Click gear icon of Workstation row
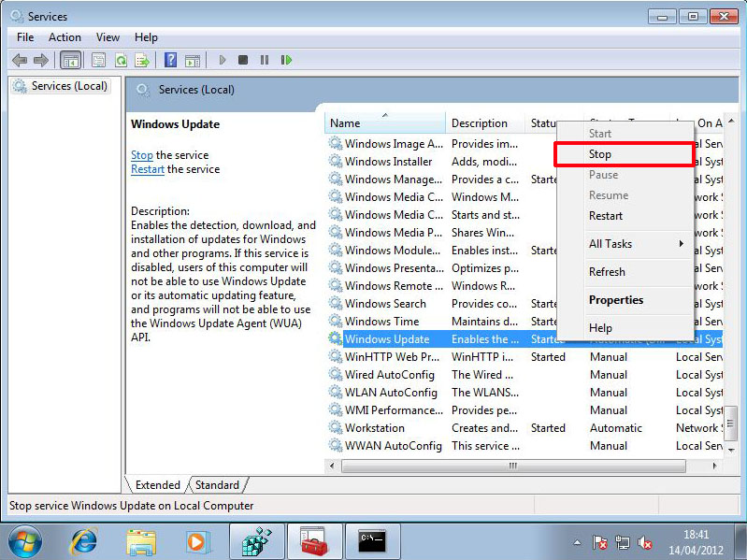The image size is (747, 560). [x=336, y=427]
